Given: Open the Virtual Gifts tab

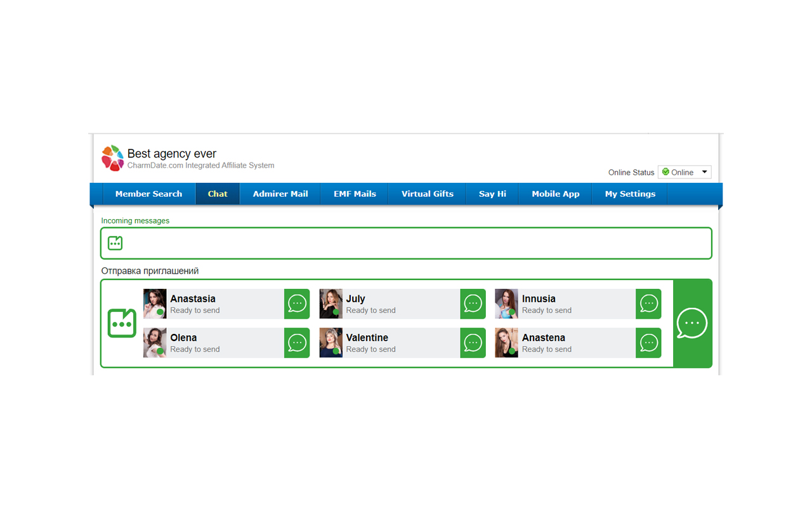Looking at the screenshot, I should (x=427, y=194).
